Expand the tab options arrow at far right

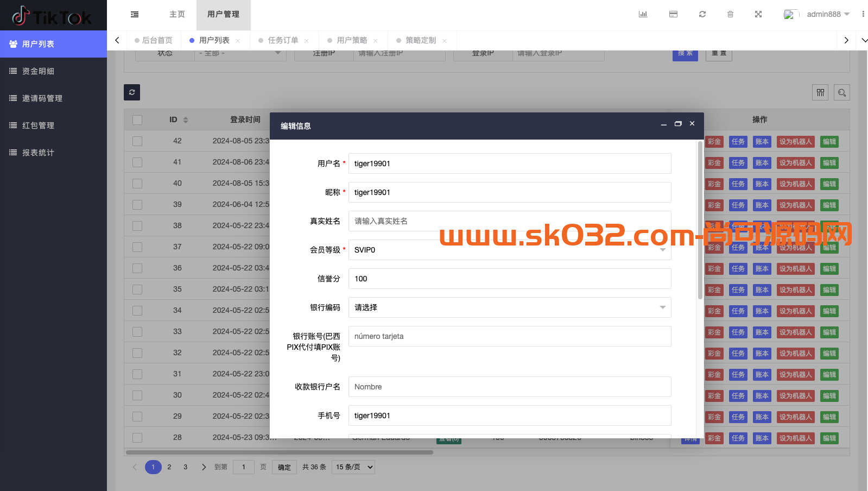pyautogui.click(x=864, y=41)
